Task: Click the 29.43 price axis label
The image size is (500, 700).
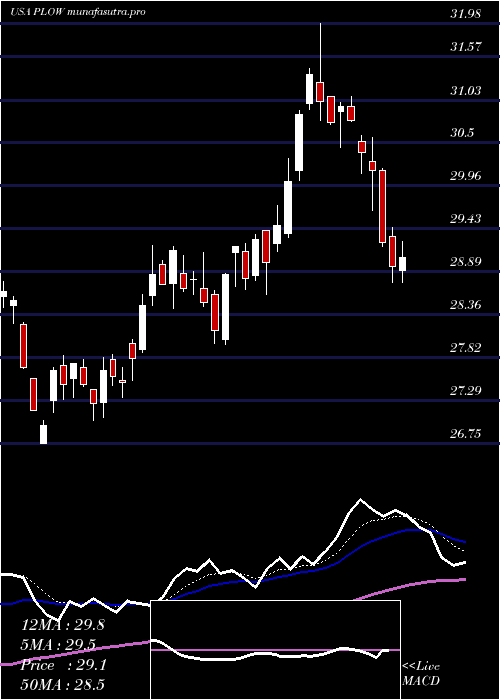Action: click(466, 219)
